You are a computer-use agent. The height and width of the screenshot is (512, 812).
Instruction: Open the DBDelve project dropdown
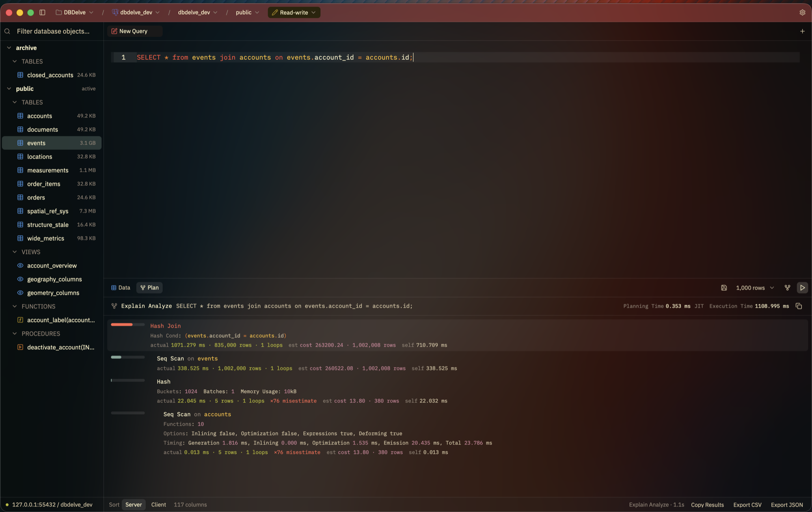click(x=75, y=13)
